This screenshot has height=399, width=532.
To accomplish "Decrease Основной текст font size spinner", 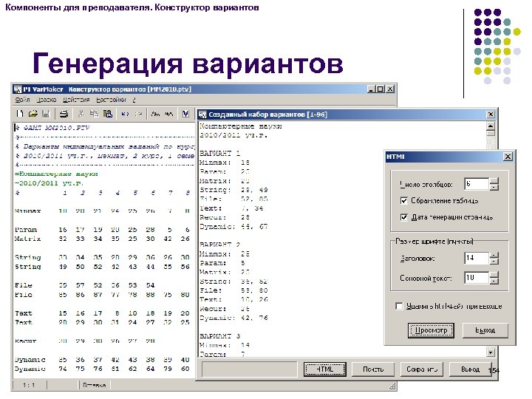I will [x=494, y=281].
